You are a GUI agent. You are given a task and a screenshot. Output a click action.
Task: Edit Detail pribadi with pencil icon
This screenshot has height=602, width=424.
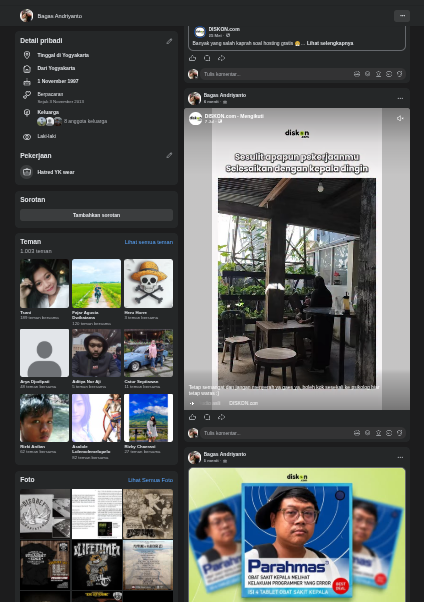point(169,41)
